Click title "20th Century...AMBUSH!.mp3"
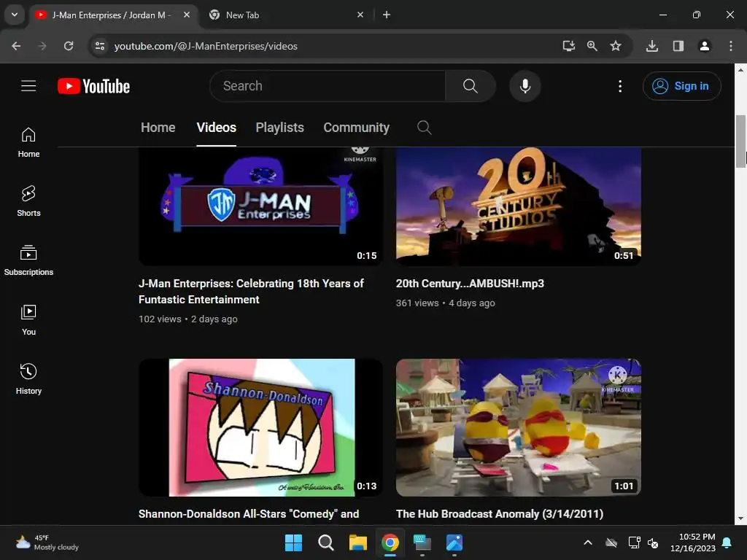The height and width of the screenshot is (560, 747). click(x=470, y=284)
